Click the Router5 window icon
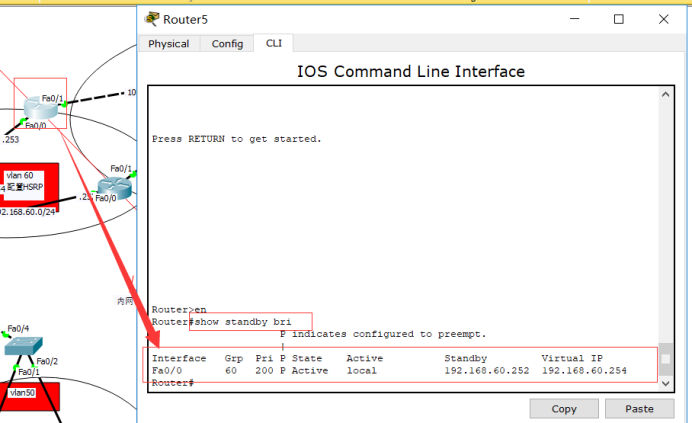692x423 pixels. click(x=152, y=19)
